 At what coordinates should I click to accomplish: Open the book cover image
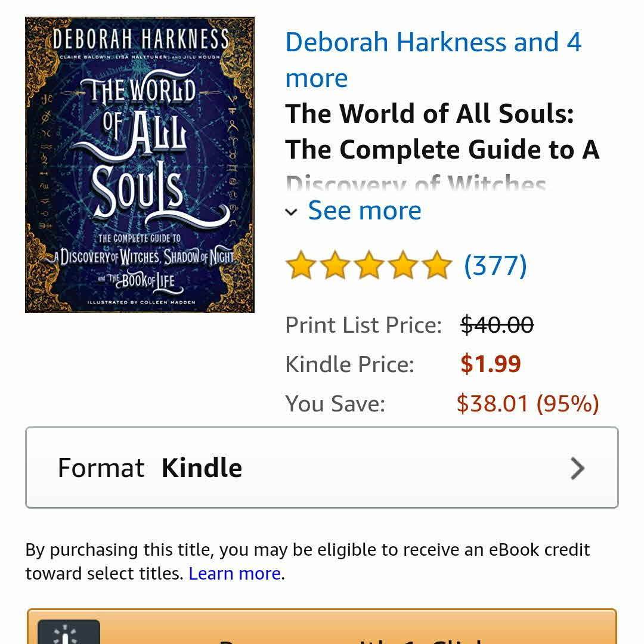click(x=140, y=165)
